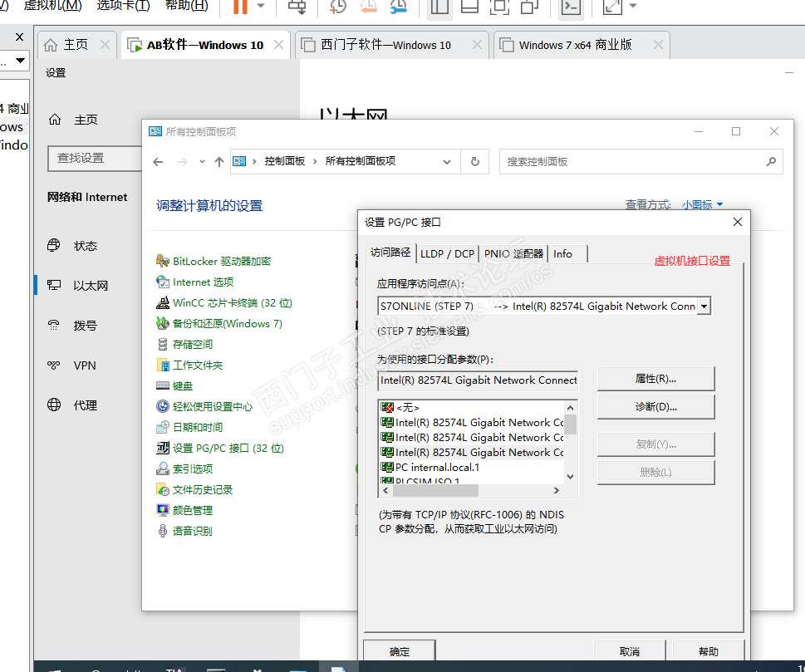Image resolution: width=805 pixels, height=672 pixels.
Task: Take a snapshot with the clock icon
Action: coord(338,6)
